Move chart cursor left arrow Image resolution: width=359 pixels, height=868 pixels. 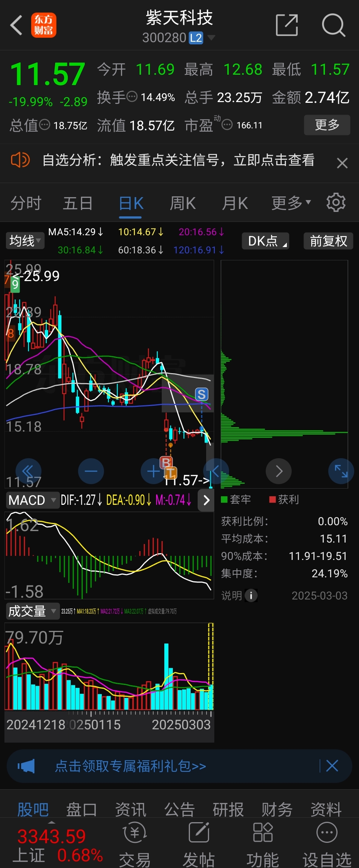[x=216, y=471]
